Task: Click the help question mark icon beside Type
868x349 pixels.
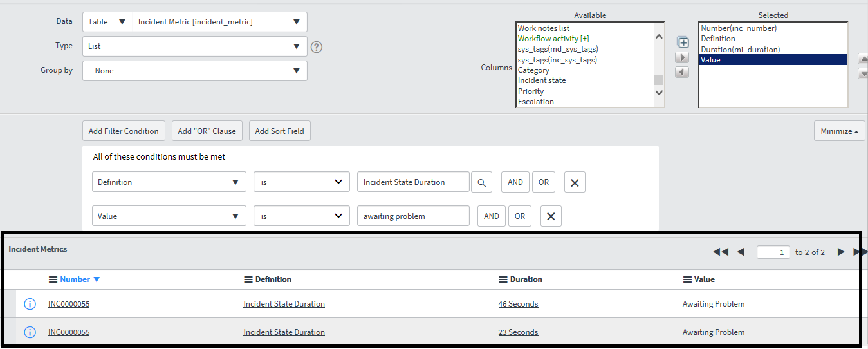Action: (x=316, y=47)
